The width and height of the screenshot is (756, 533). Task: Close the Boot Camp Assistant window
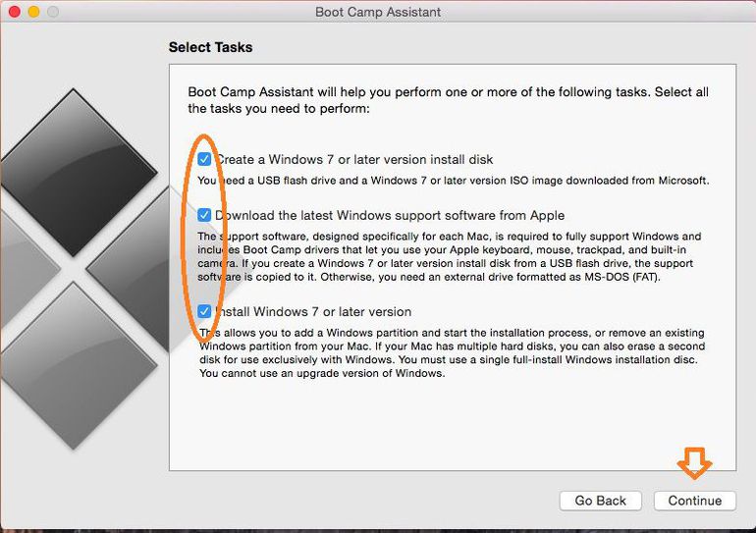coord(14,12)
